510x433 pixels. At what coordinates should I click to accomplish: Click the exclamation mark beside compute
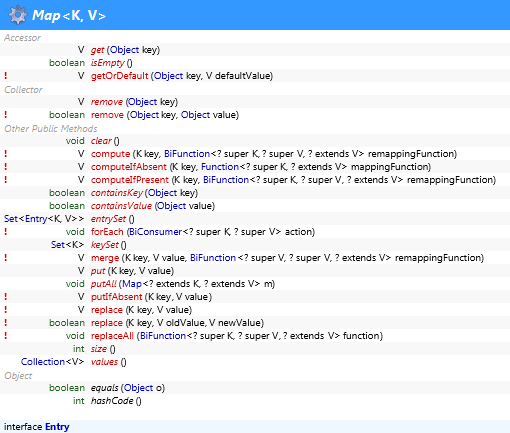coord(6,154)
